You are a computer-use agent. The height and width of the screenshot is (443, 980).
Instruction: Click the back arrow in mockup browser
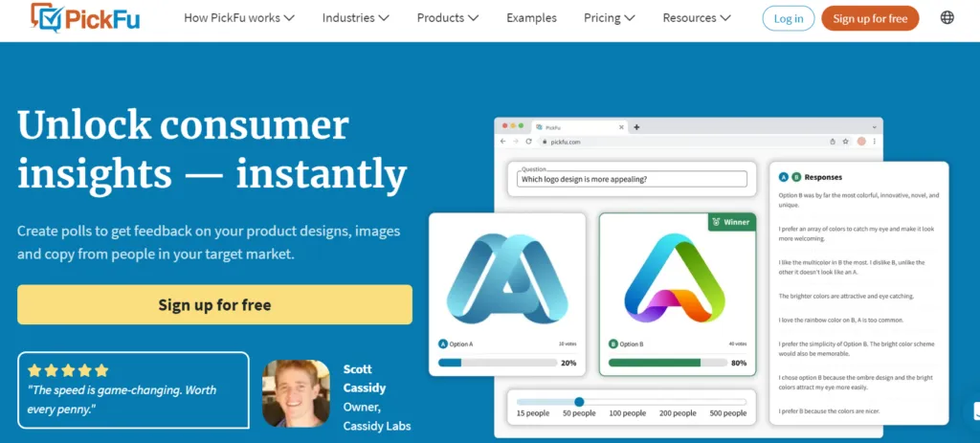(x=503, y=142)
